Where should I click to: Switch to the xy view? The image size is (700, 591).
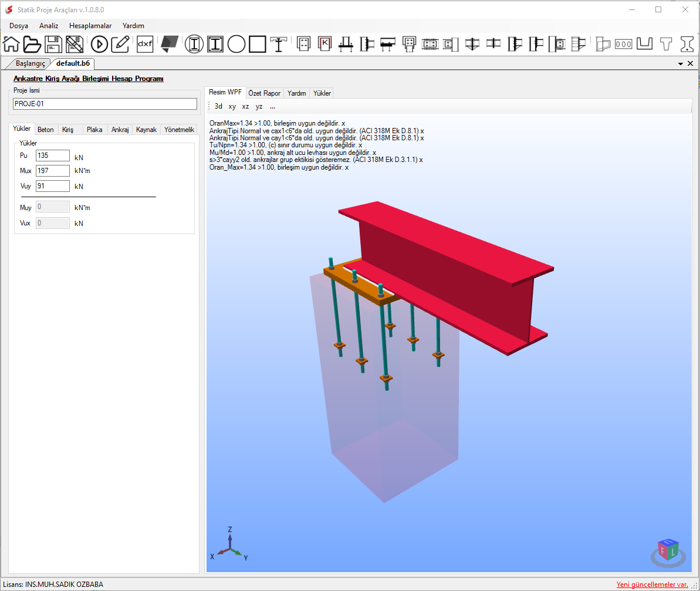click(x=232, y=106)
